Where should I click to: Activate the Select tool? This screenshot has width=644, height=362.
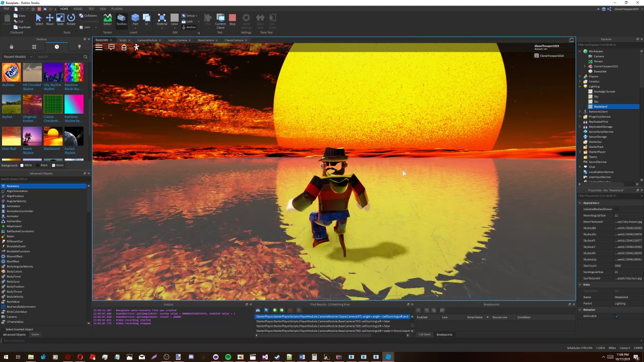39,20
